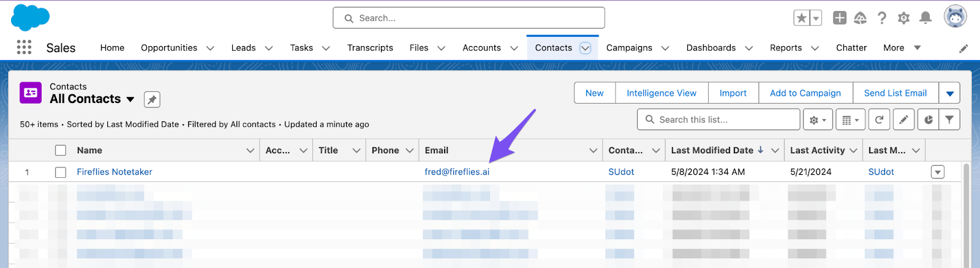Open row actions dropdown for Fireflies Notetaker
This screenshot has width=980, height=268.
[x=937, y=172]
